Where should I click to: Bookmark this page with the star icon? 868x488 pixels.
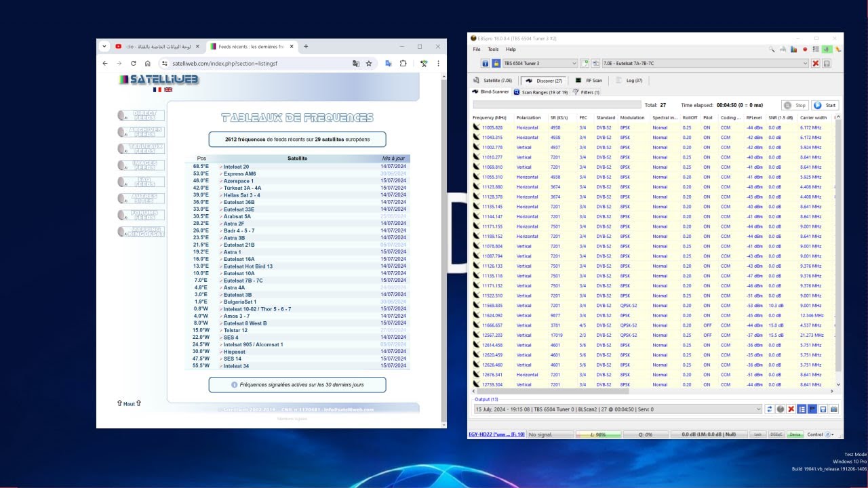[x=369, y=63]
